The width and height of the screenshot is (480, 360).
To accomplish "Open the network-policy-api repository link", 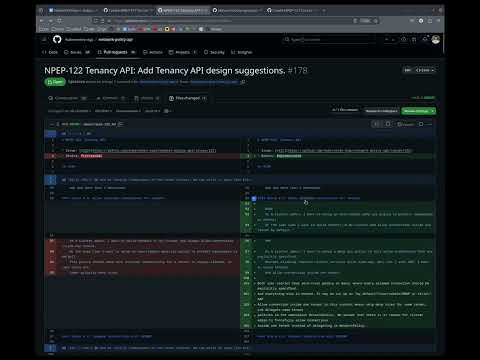I will (115, 39).
